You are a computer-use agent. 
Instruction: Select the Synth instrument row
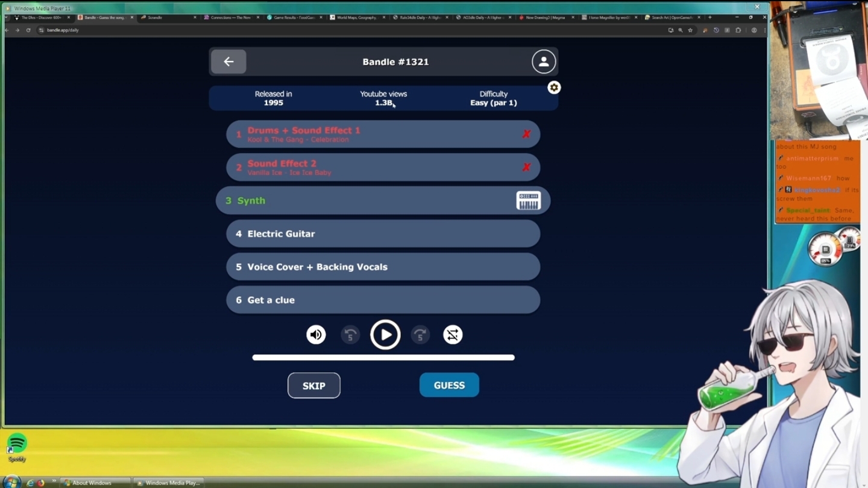pyautogui.click(x=383, y=200)
